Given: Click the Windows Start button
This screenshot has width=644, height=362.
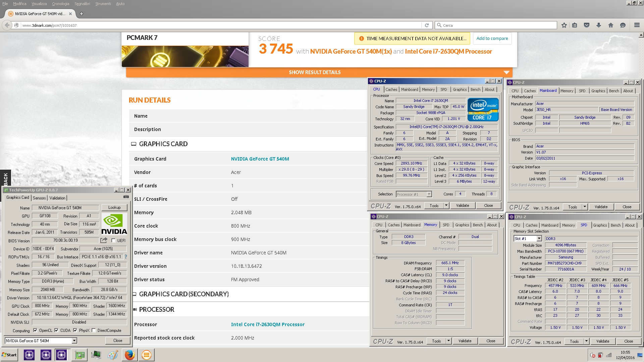Looking at the screenshot, I should click(x=9, y=355).
